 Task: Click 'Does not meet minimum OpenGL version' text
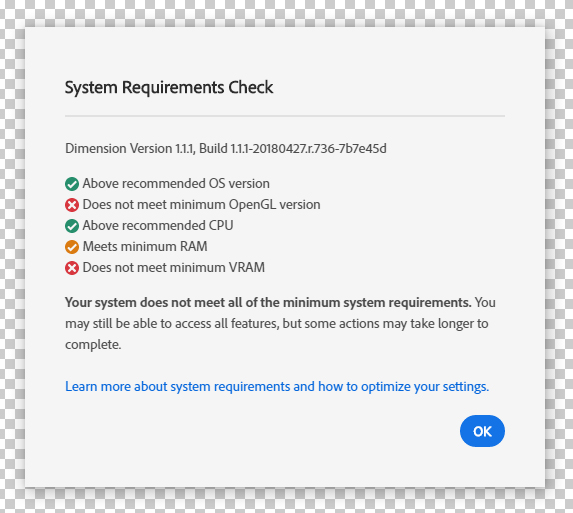(x=201, y=205)
